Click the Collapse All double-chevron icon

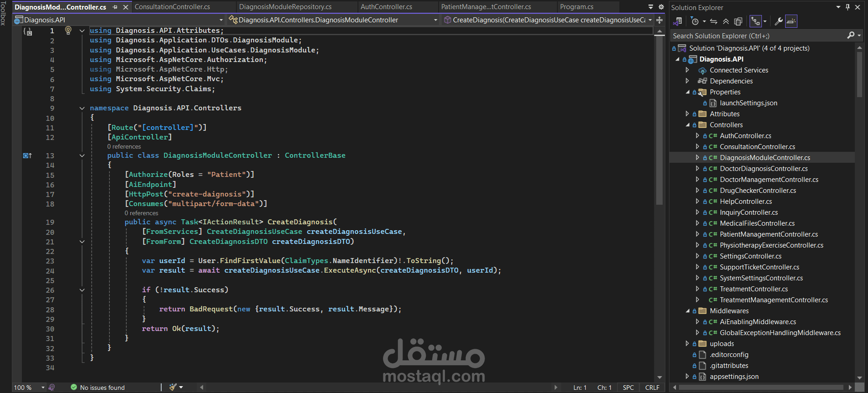tap(726, 21)
